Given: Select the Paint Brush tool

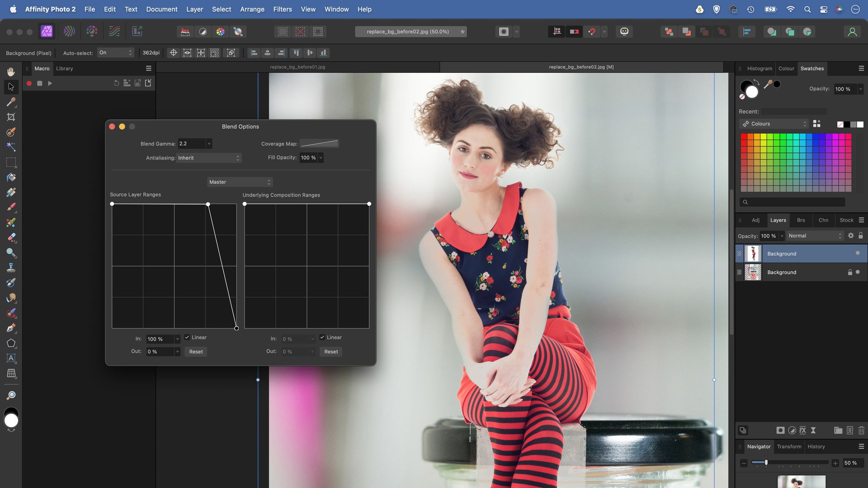Looking at the screenshot, I should pos(11,207).
